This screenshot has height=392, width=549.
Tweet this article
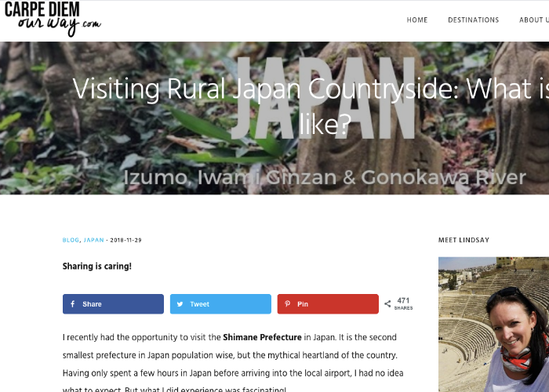click(220, 304)
